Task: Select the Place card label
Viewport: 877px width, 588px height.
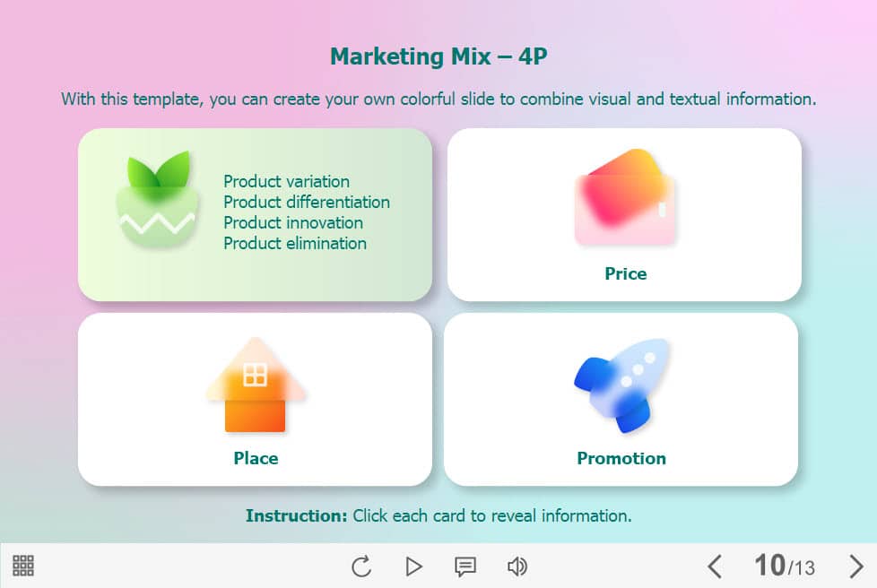Action: tap(256, 458)
